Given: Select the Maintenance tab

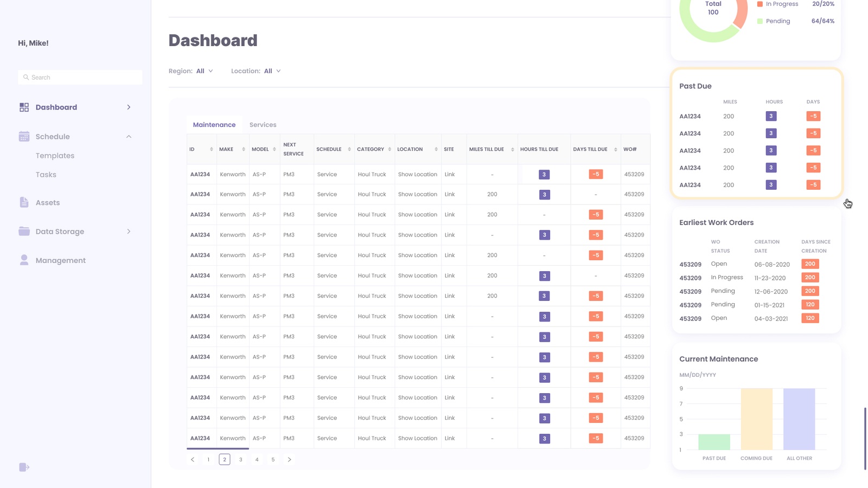Looking at the screenshot, I should pyautogui.click(x=214, y=125).
